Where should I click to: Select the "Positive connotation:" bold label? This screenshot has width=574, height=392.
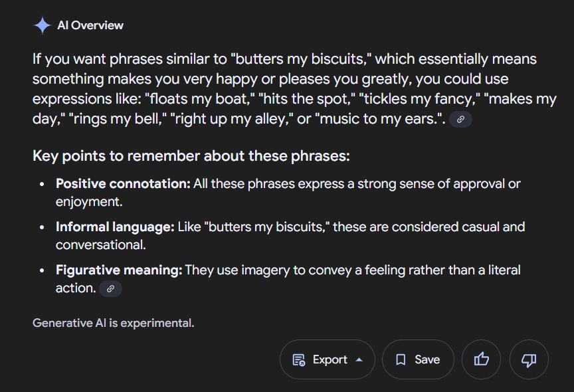coord(123,184)
